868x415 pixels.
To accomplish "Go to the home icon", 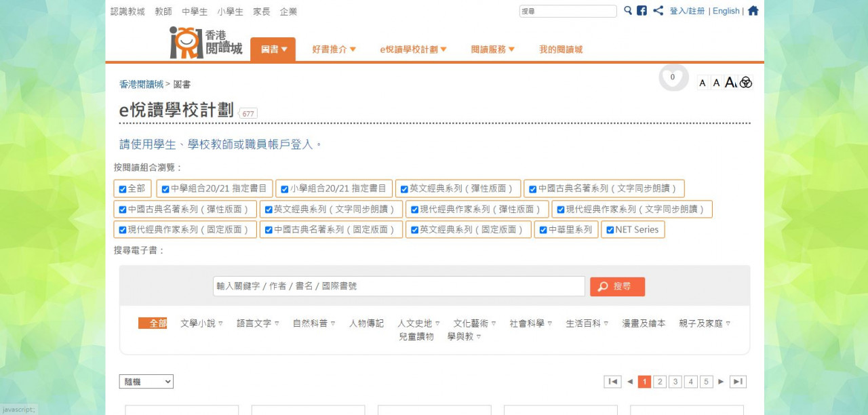I will coord(753,11).
